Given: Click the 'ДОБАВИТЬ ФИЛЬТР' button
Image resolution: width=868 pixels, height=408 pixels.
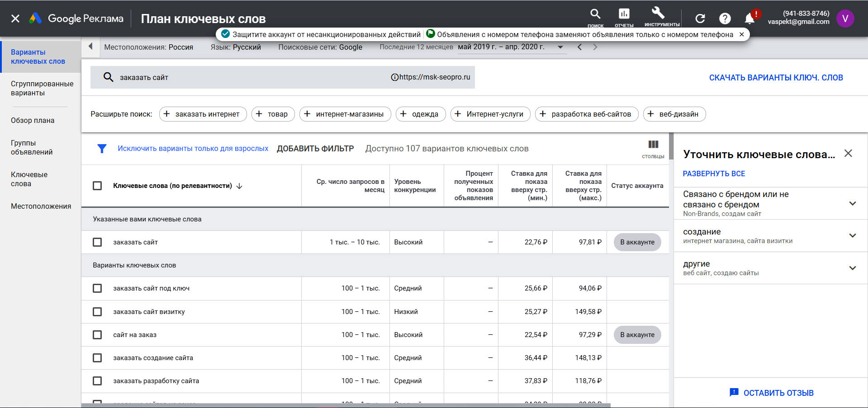Looking at the screenshot, I should (315, 149).
